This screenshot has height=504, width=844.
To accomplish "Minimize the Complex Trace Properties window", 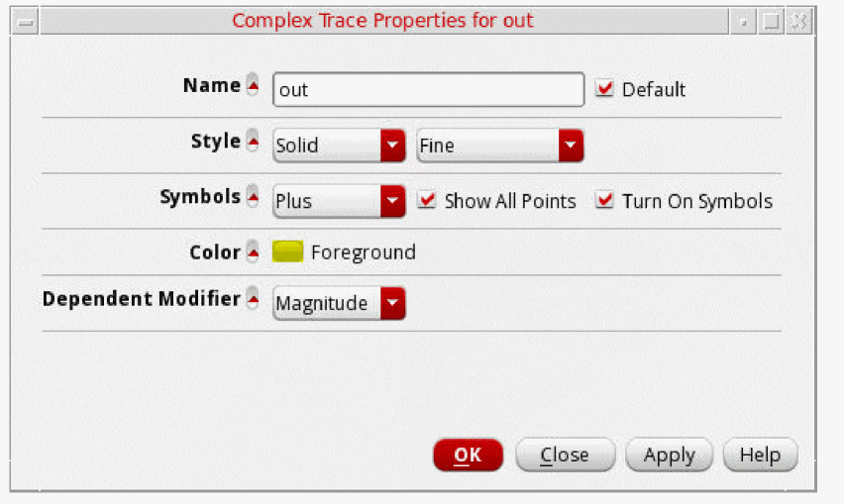I will click(744, 21).
